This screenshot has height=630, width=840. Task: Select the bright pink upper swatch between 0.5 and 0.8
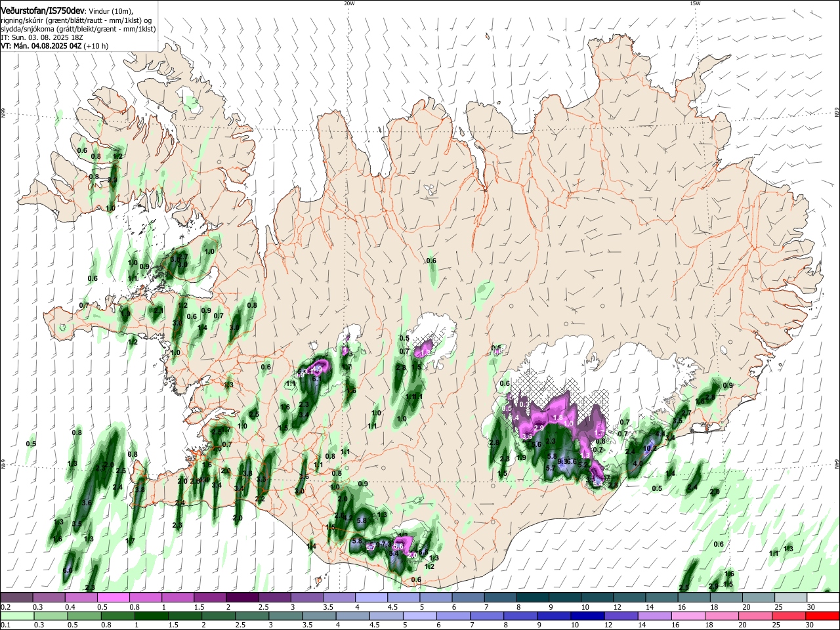pyautogui.click(x=113, y=597)
